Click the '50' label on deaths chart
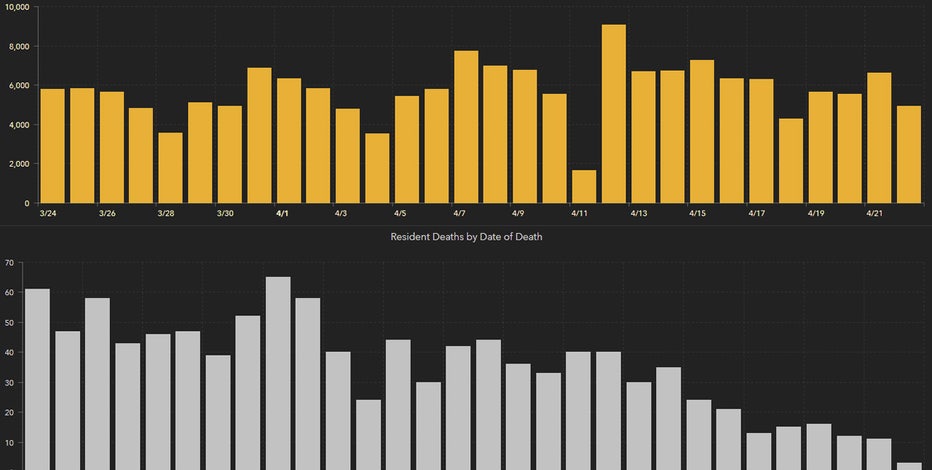 pyautogui.click(x=10, y=323)
